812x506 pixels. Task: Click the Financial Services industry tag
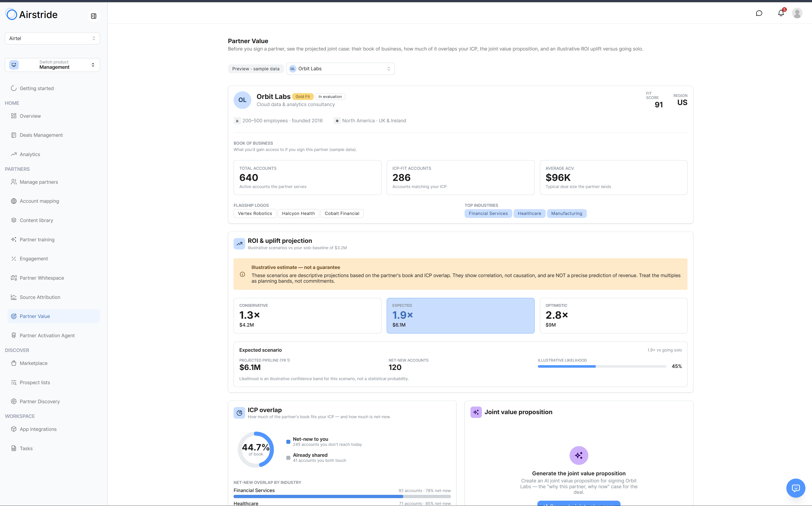tap(488, 213)
